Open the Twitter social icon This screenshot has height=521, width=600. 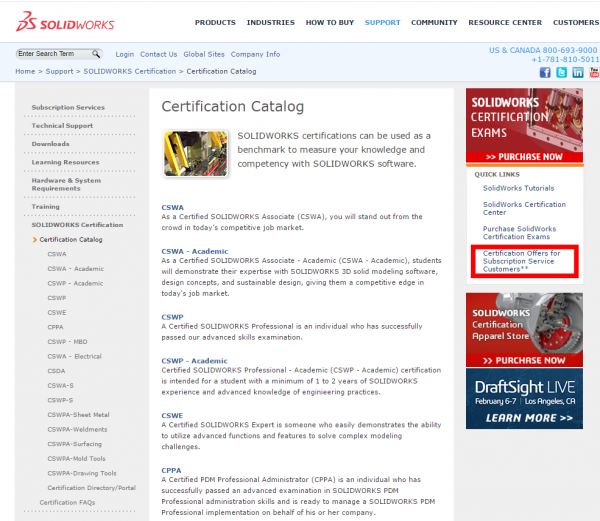[x=561, y=72]
